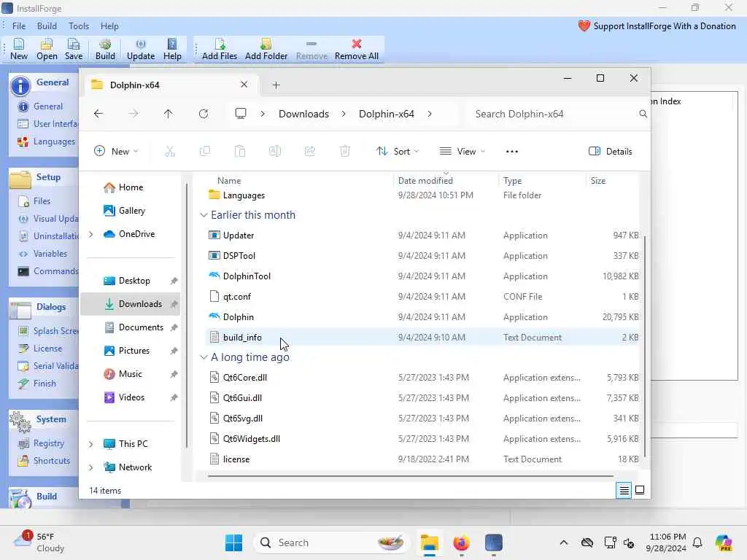Open the See more ellipsis menu in Explorer
Viewport: 747px width, 560px height.
coord(511,152)
